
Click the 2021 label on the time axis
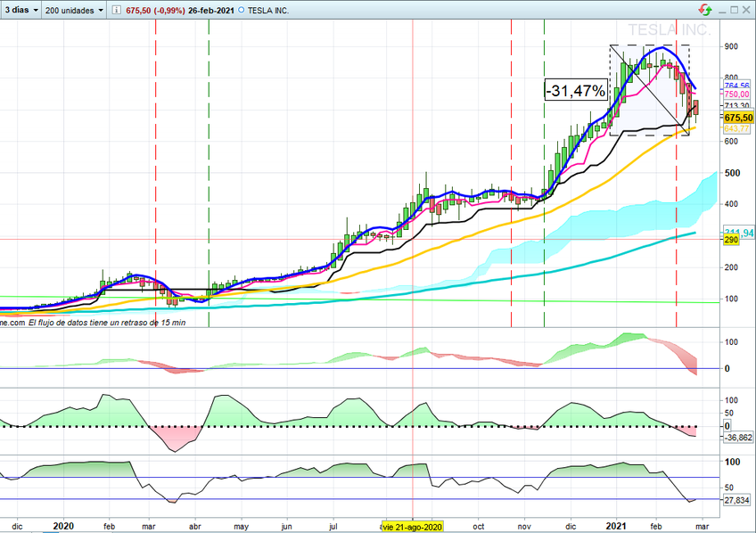(616, 526)
